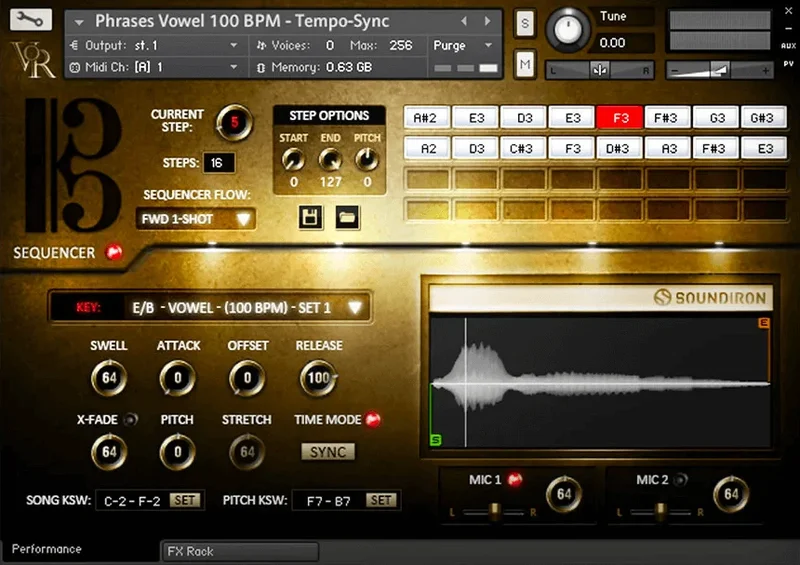The width and height of the screenshot is (800, 565).
Task: Toggle the X-FADE enable LED
Action: click(x=131, y=420)
